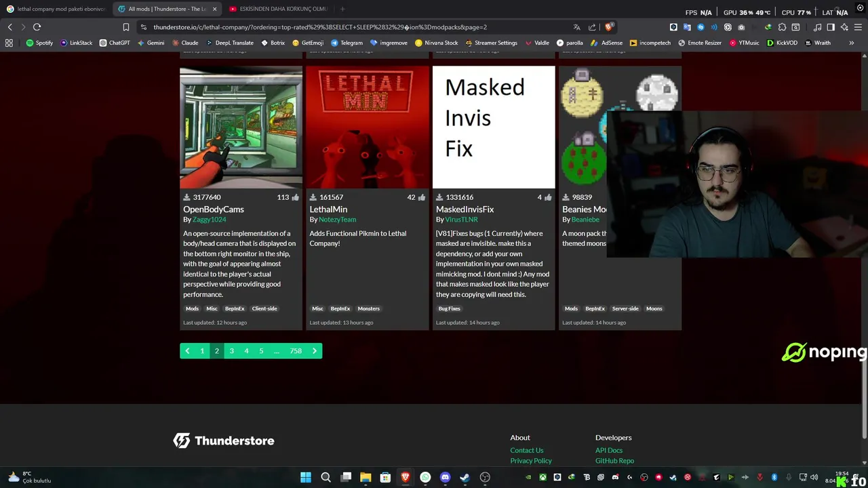Screen dimensions: 868x488
Task: Open the MaskedInvisFix title link
Action: coord(465,209)
